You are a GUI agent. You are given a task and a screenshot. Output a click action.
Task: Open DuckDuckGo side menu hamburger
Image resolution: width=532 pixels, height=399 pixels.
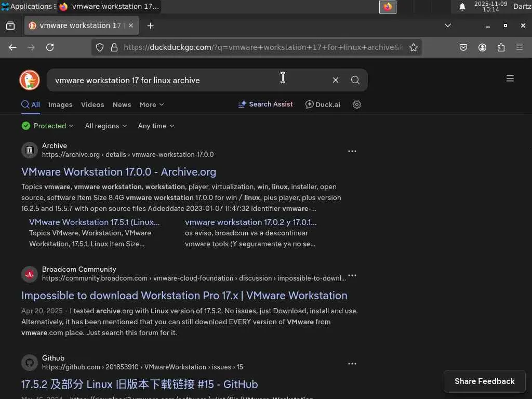(510, 79)
